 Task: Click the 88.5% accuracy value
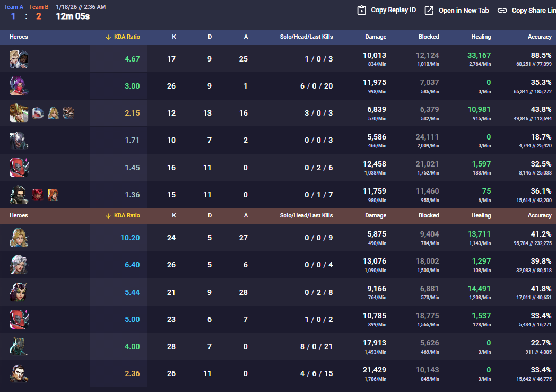coord(541,55)
